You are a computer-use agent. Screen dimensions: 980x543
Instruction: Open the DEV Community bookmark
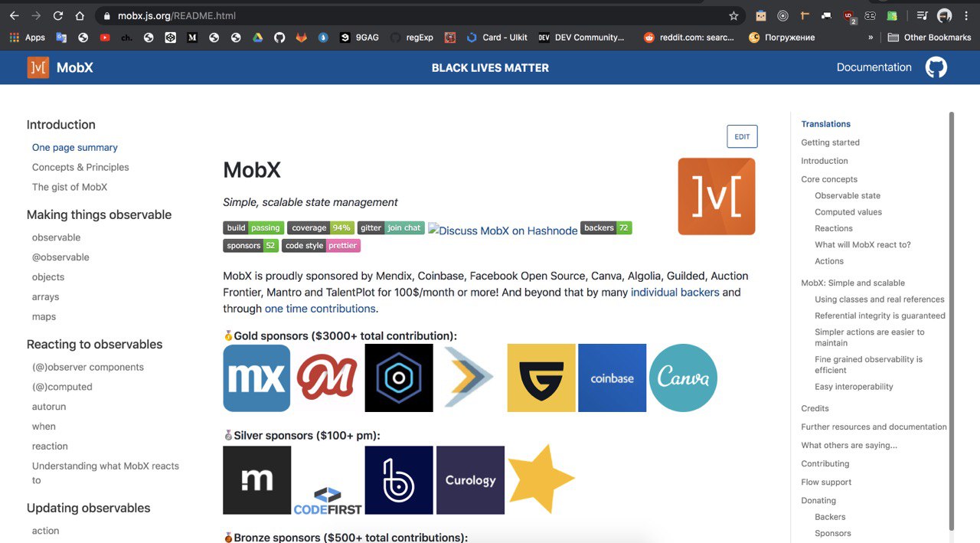pos(581,37)
